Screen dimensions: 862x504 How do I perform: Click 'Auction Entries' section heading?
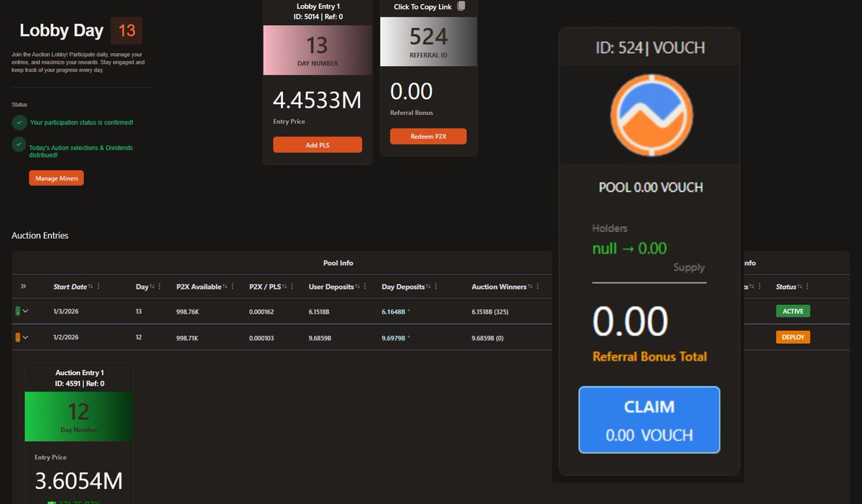point(40,235)
